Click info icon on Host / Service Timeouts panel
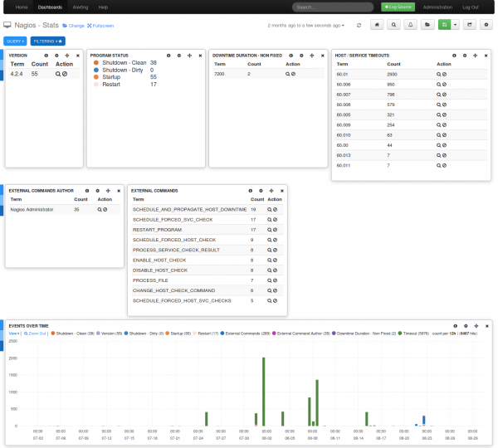 coord(455,56)
